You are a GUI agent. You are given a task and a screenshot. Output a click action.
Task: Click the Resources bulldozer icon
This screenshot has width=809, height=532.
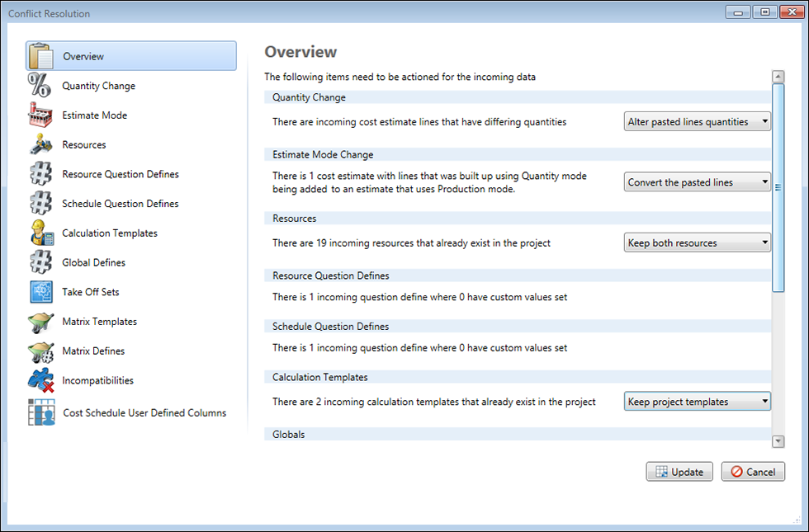click(40, 145)
